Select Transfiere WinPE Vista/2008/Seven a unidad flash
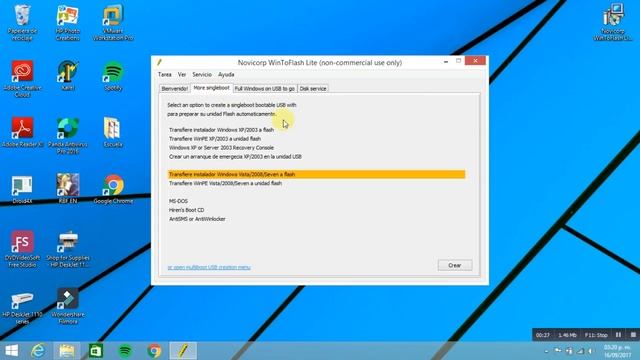The image size is (640, 360). 225,184
